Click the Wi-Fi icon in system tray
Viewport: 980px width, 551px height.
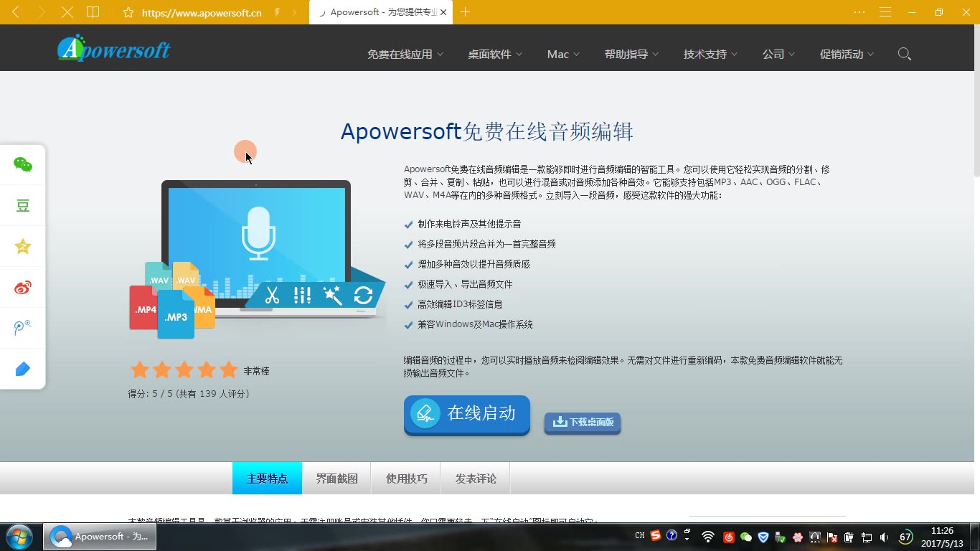tap(707, 537)
